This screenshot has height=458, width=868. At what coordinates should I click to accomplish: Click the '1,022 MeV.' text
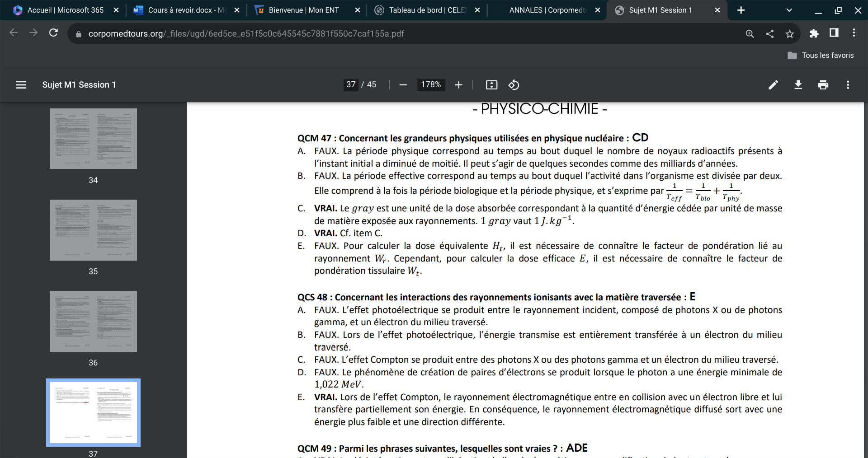click(x=339, y=384)
